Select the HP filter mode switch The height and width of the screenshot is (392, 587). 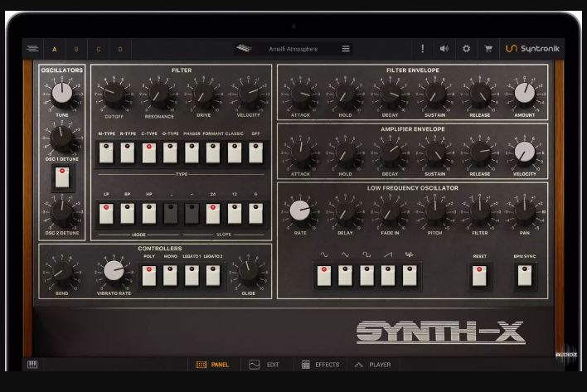149,214
